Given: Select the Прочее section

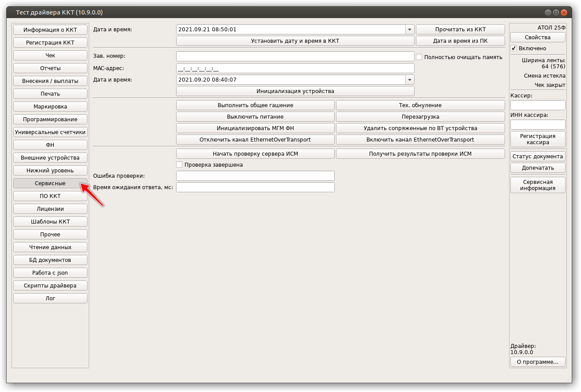Looking at the screenshot, I should (50, 235).
